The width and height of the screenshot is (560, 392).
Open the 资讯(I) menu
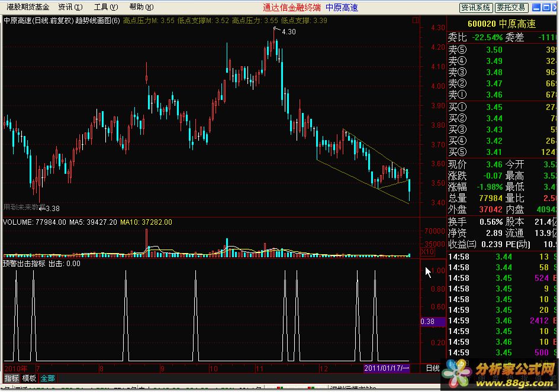(x=70, y=7)
